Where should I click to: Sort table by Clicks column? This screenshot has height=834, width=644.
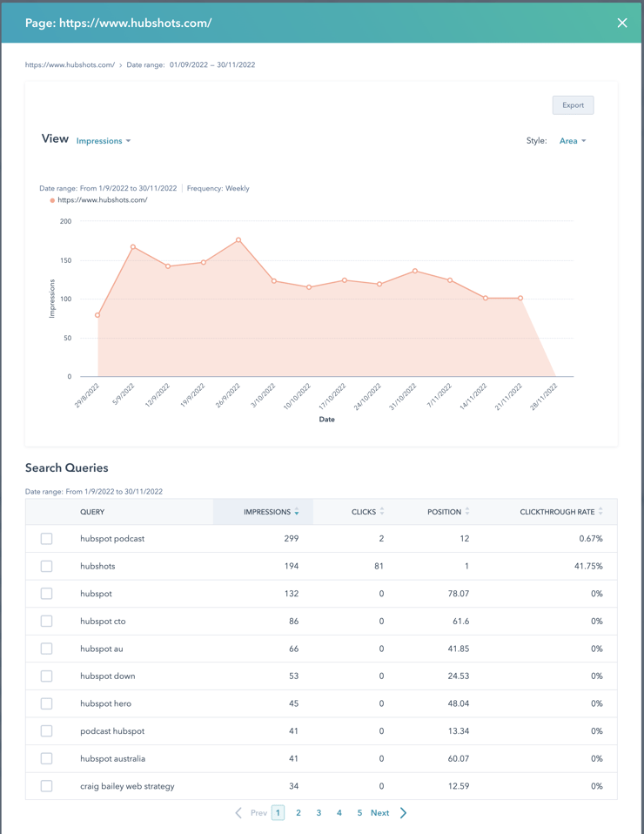tap(367, 512)
